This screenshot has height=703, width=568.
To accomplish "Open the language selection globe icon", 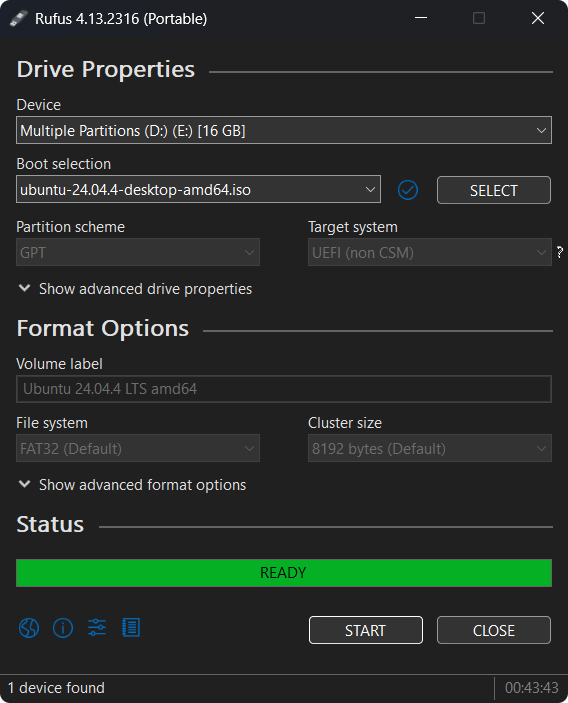I will 29,628.
